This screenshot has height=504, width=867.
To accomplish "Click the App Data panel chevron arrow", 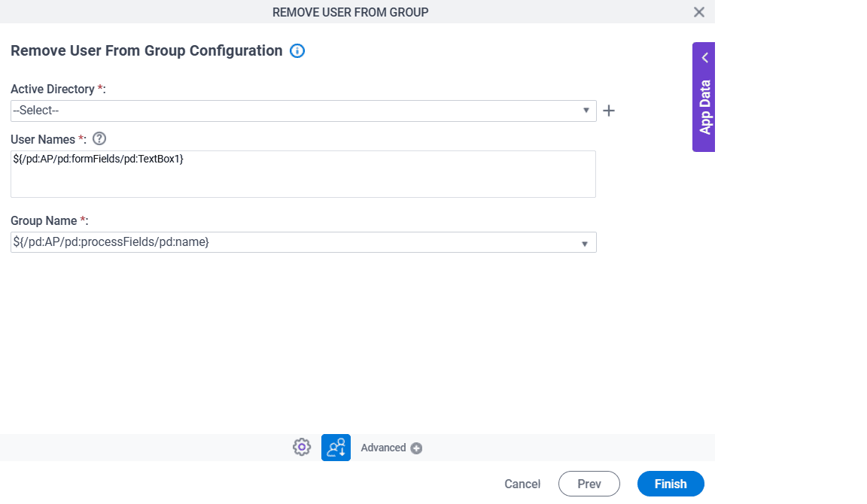I will [704, 58].
